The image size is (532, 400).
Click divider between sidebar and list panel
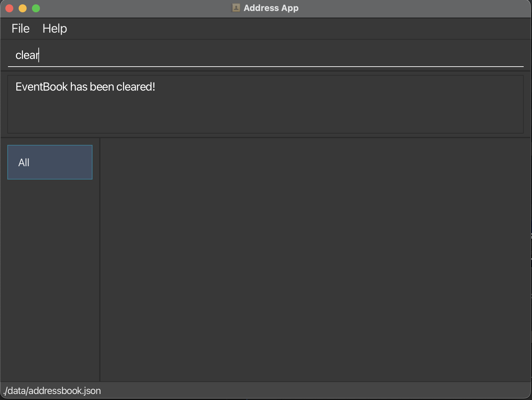click(100, 260)
